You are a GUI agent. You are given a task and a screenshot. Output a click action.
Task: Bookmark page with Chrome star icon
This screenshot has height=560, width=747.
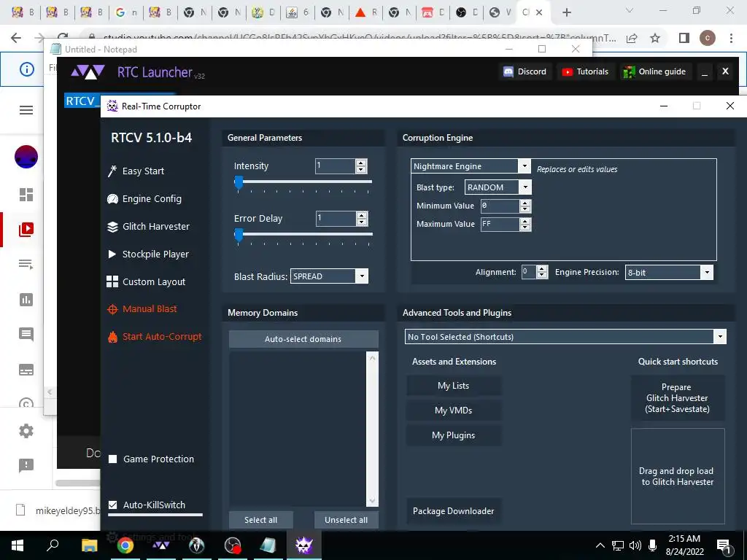coord(656,38)
